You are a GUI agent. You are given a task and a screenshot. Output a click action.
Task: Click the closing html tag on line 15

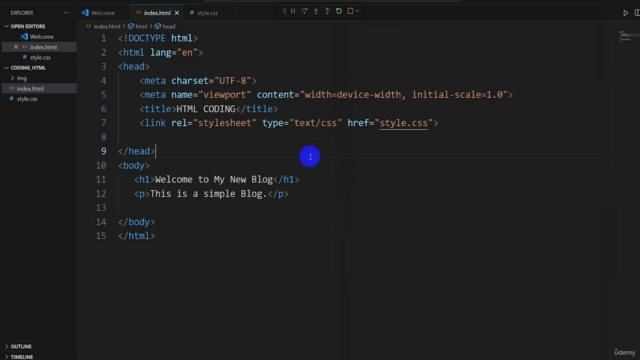click(x=137, y=236)
